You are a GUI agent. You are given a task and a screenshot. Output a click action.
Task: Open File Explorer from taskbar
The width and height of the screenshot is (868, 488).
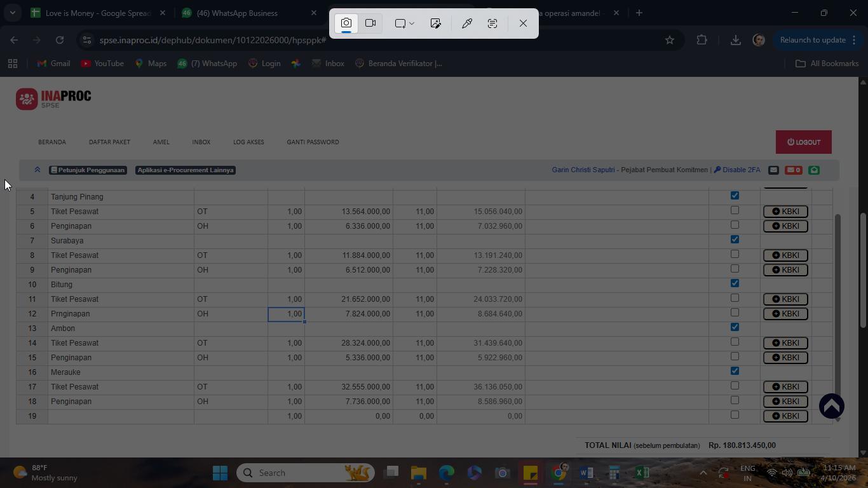coord(419,473)
